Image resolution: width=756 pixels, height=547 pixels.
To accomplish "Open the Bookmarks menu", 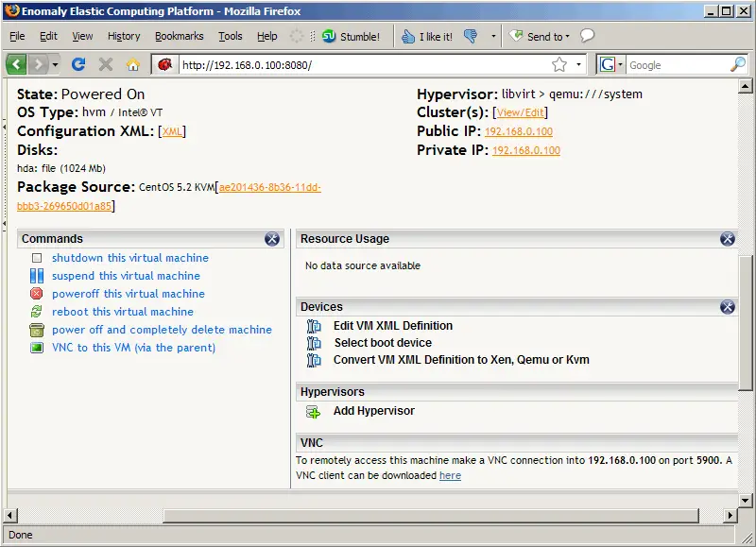I will pos(179,36).
